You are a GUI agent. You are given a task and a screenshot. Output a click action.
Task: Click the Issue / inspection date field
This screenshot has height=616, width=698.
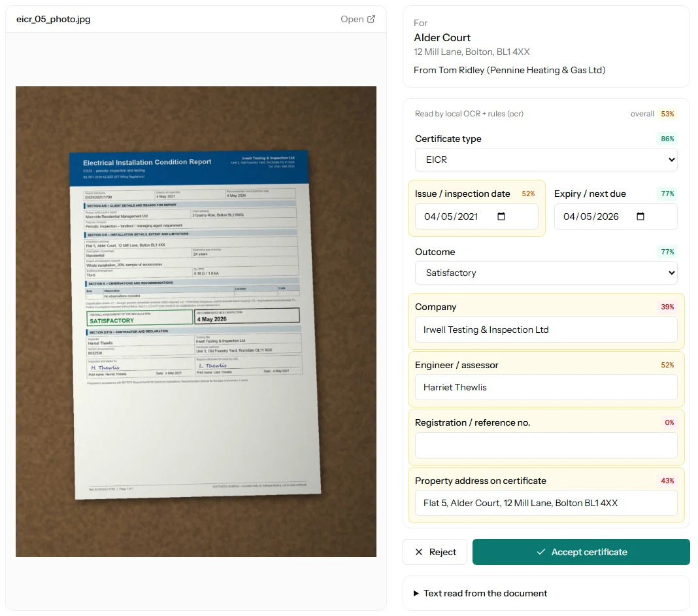476,216
